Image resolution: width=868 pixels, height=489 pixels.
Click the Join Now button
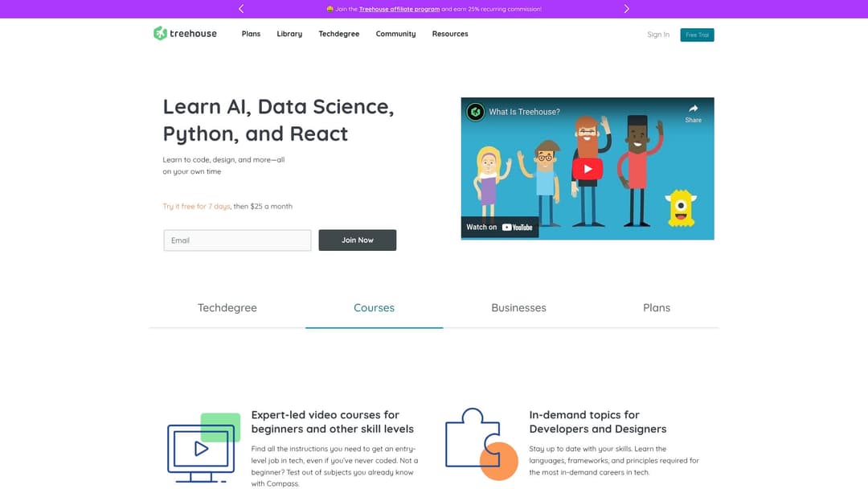(357, 240)
